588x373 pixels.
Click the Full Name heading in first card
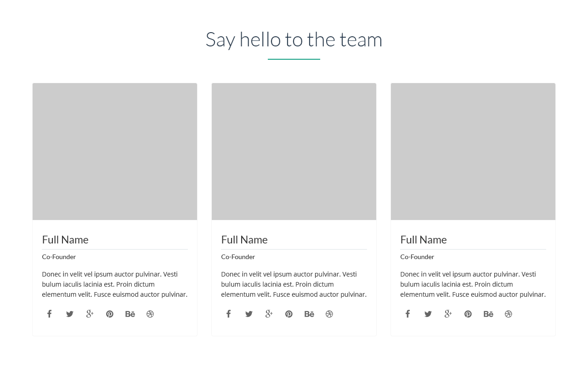[65, 240]
